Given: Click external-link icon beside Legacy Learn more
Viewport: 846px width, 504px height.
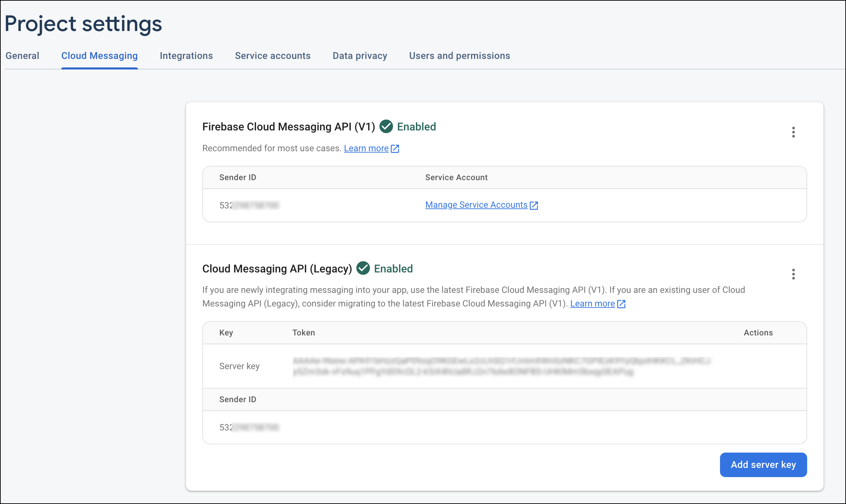Looking at the screenshot, I should tap(621, 304).
